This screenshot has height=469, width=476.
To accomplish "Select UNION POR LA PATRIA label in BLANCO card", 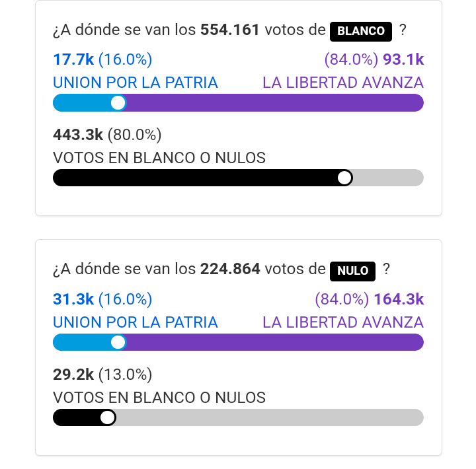I will (x=136, y=83).
